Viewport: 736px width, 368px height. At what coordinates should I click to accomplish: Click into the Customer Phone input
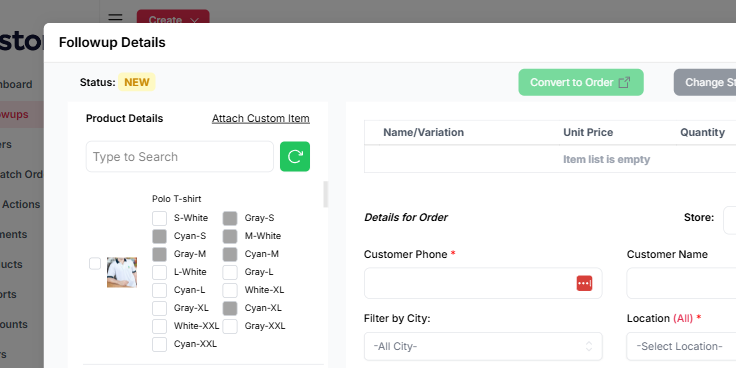click(483, 283)
